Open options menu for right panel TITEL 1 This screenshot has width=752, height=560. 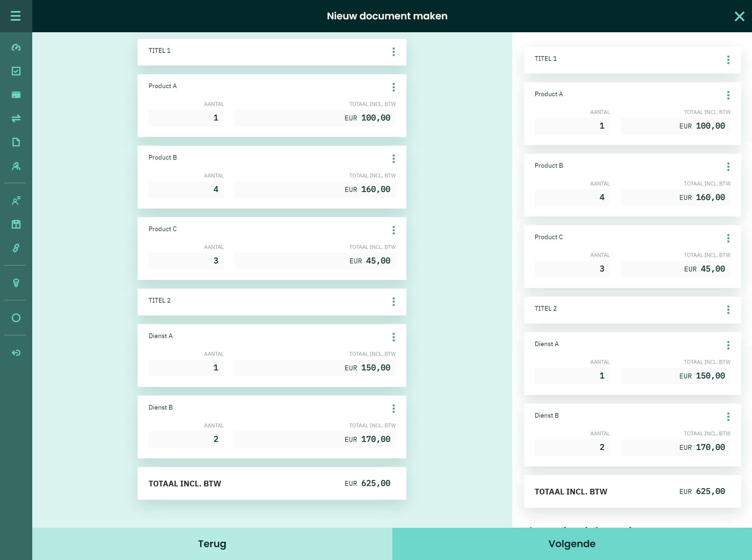[x=728, y=60]
